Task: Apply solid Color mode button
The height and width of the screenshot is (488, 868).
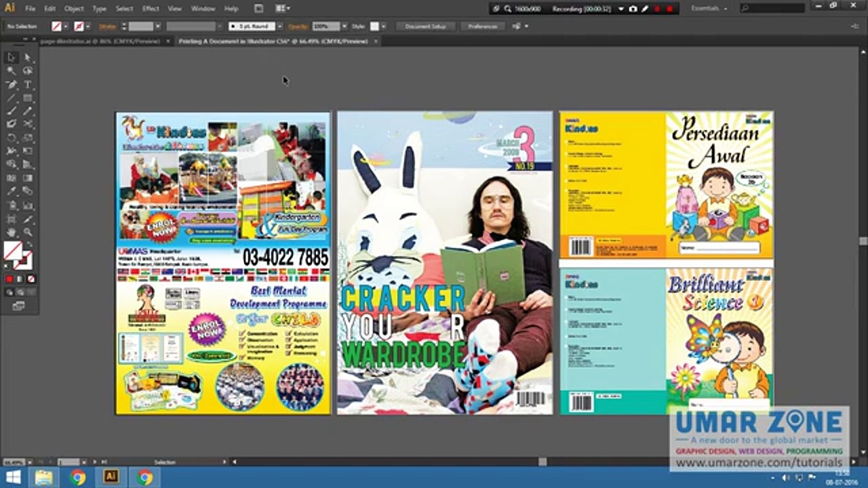Action: click(9, 279)
